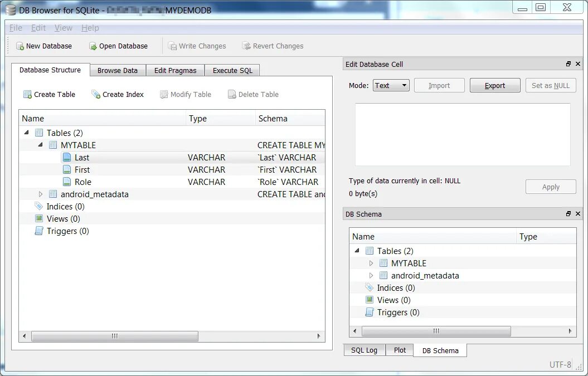Collapse the MYTABLE node in structure tree
The image size is (588, 376).
[x=40, y=145]
